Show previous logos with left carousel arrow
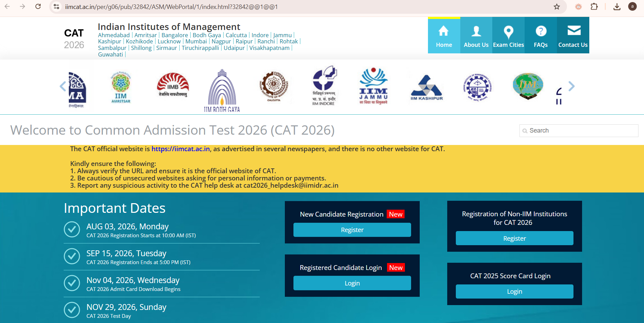This screenshot has height=323, width=644. tap(63, 86)
